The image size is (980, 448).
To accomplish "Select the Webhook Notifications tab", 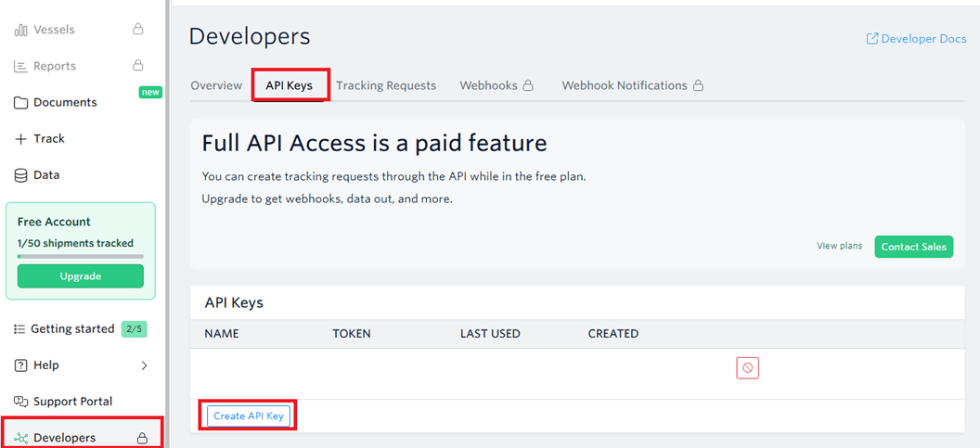I will click(625, 85).
